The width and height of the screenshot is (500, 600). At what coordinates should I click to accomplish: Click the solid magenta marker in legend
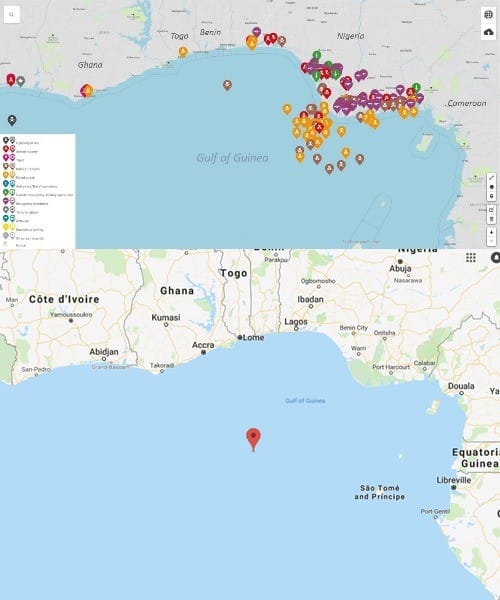6,157
